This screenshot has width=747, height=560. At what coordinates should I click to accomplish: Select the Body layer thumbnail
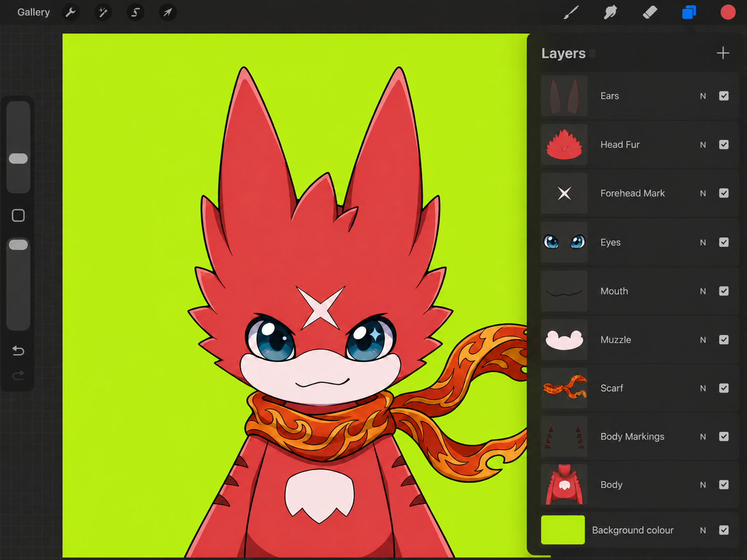[x=564, y=485]
